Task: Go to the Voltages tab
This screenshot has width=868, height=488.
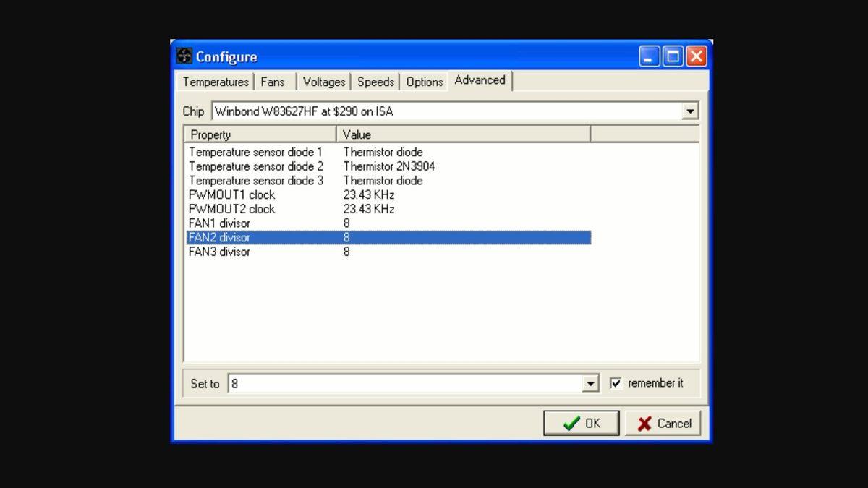Action: click(323, 82)
